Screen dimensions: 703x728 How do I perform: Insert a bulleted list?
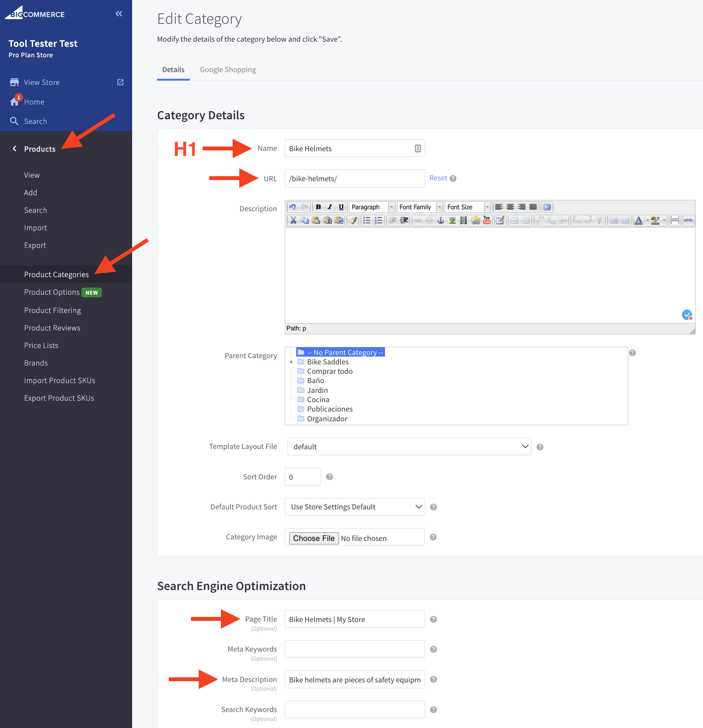click(367, 221)
